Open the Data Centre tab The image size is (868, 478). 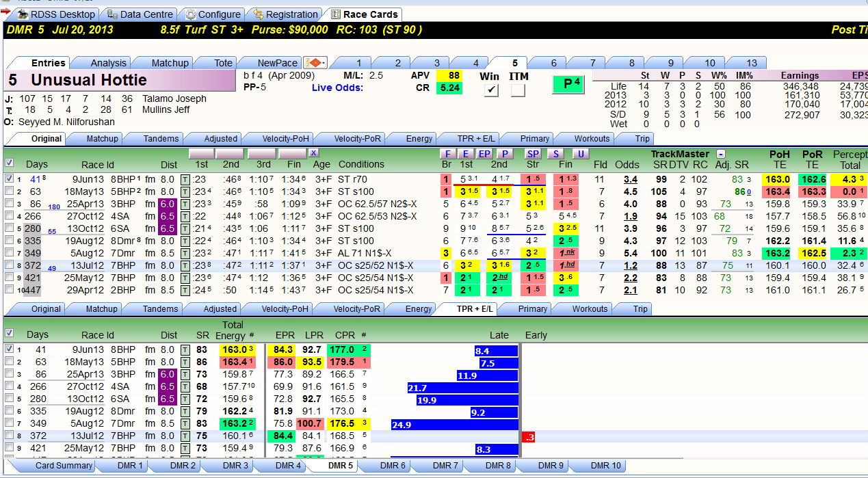(x=139, y=14)
